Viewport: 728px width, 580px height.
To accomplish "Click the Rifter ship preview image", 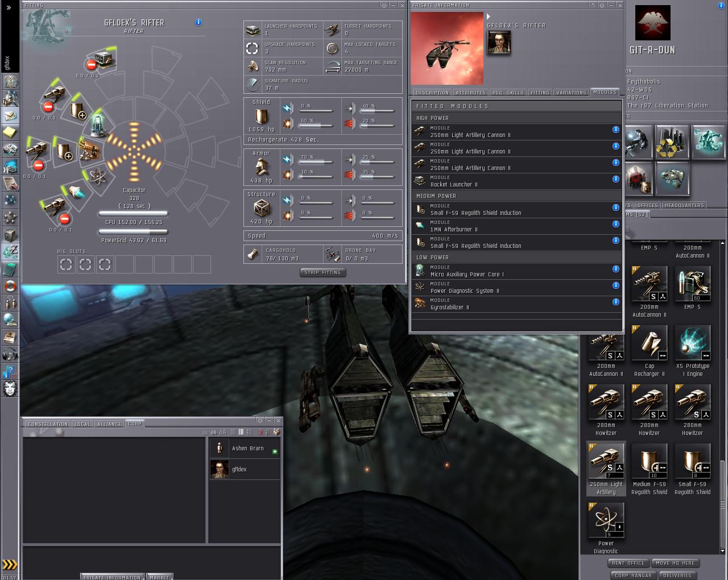I will (447, 48).
